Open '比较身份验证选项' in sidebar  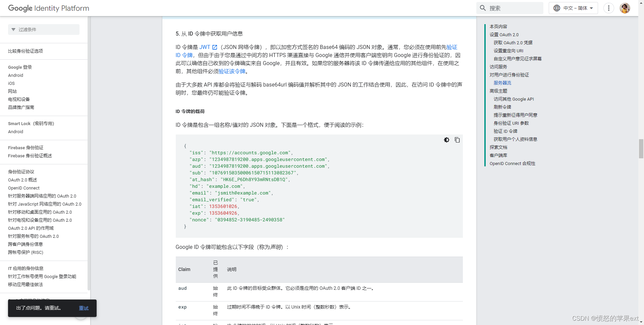[x=25, y=51]
